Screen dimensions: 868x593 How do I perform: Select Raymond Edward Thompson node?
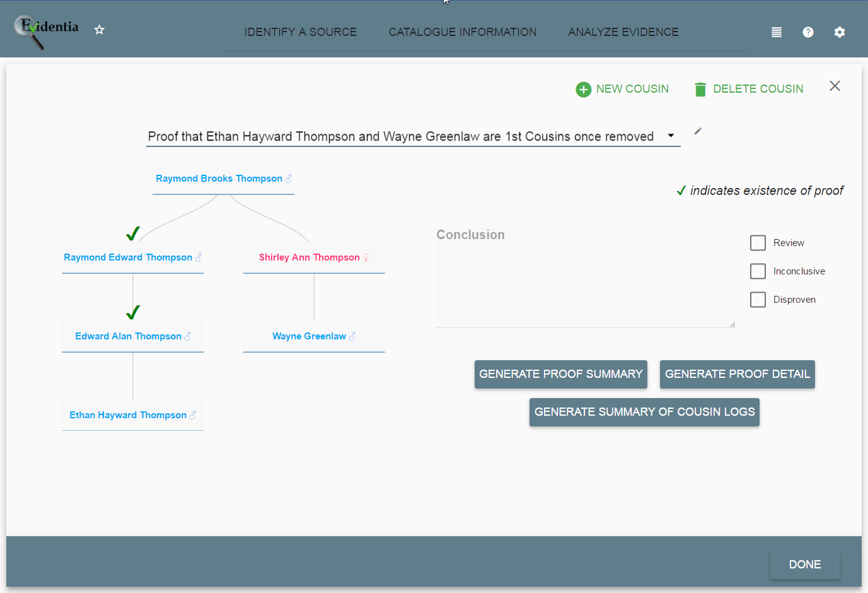point(132,257)
